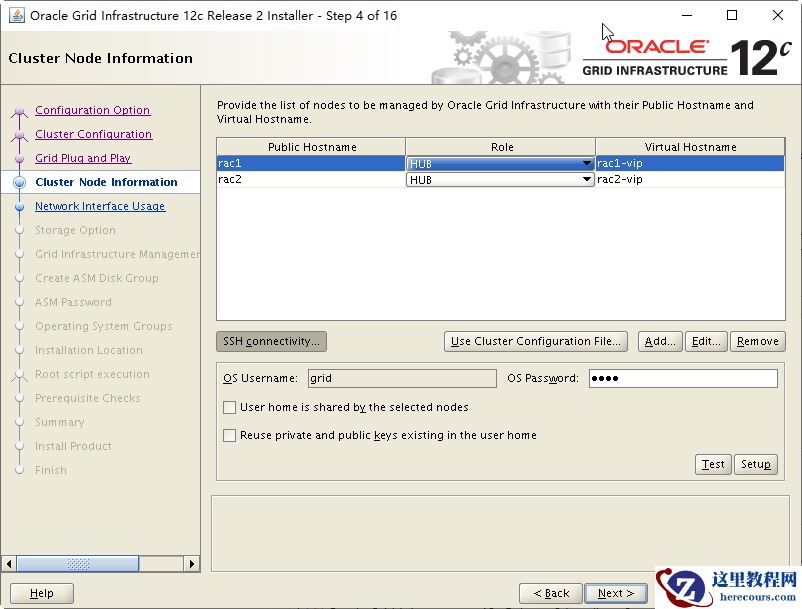Select the rac1 public hostname cell

click(311, 163)
